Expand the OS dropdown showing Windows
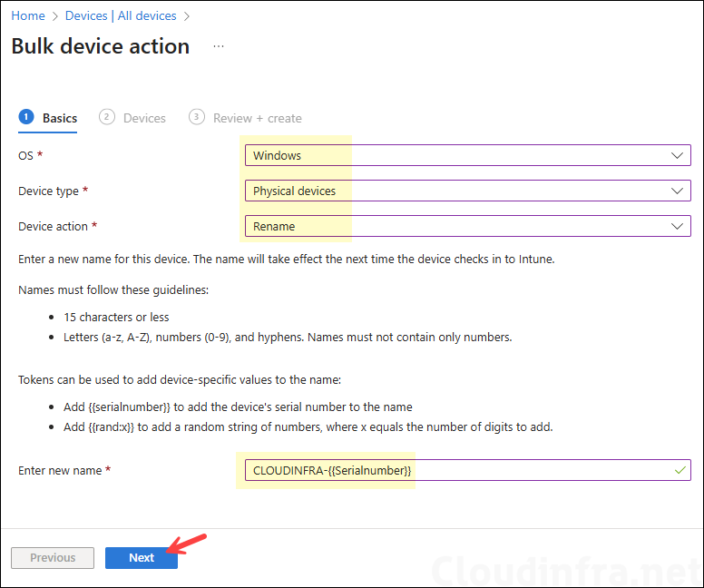The height and width of the screenshot is (588, 704). pyautogui.click(x=468, y=155)
